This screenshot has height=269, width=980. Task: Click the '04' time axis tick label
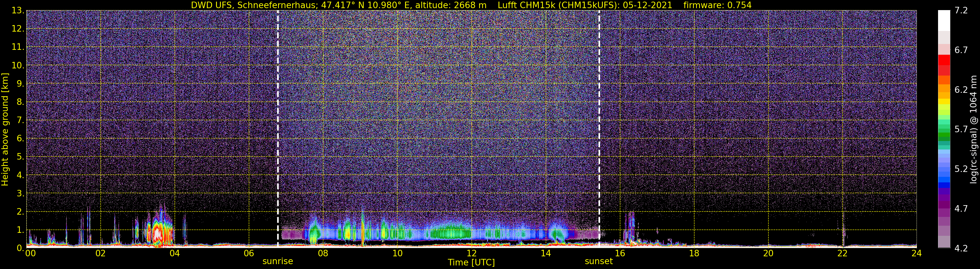click(x=175, y=253)
